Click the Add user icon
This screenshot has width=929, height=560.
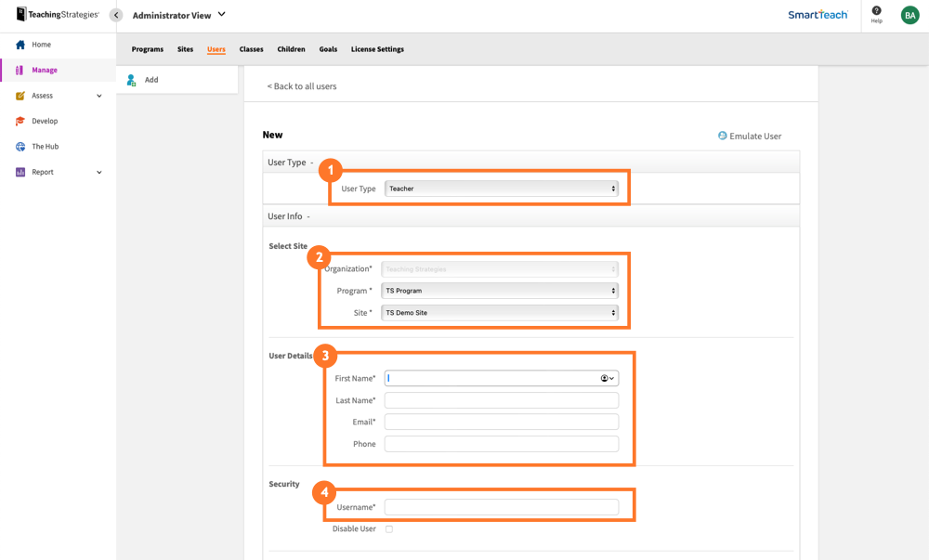pos(131,80)
